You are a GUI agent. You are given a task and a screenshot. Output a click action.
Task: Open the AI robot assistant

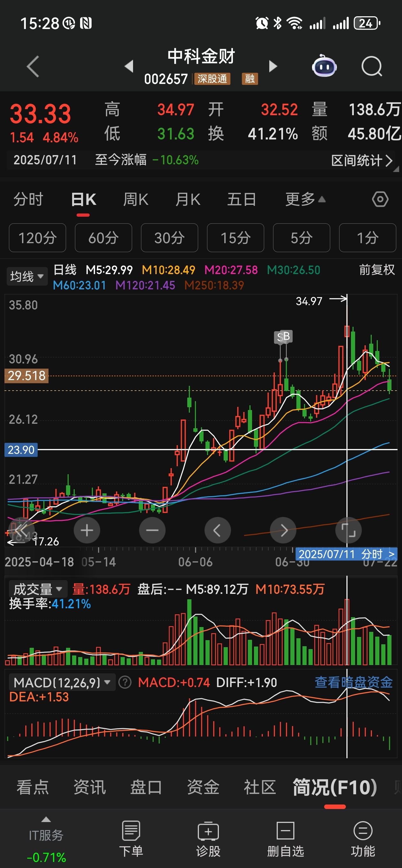pos(324,66)
